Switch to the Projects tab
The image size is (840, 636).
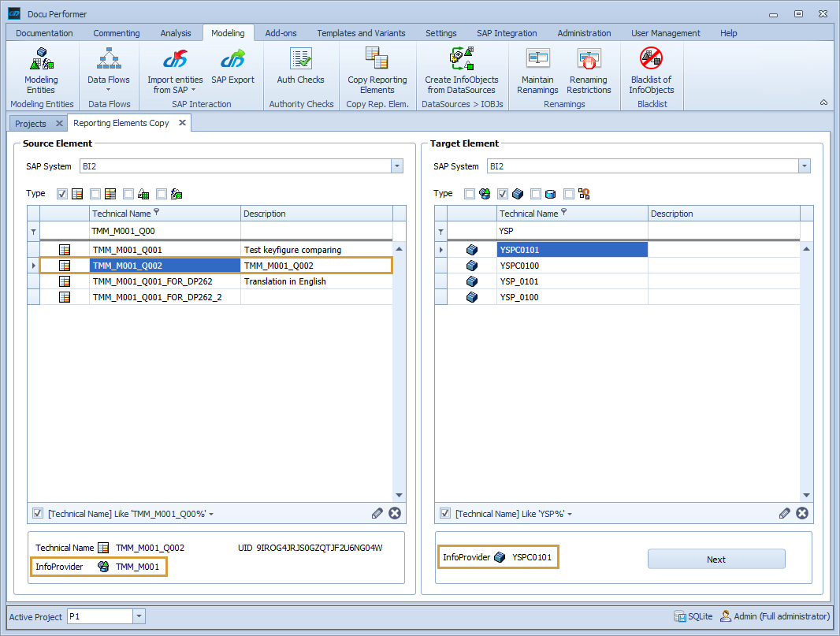(32, 123)
